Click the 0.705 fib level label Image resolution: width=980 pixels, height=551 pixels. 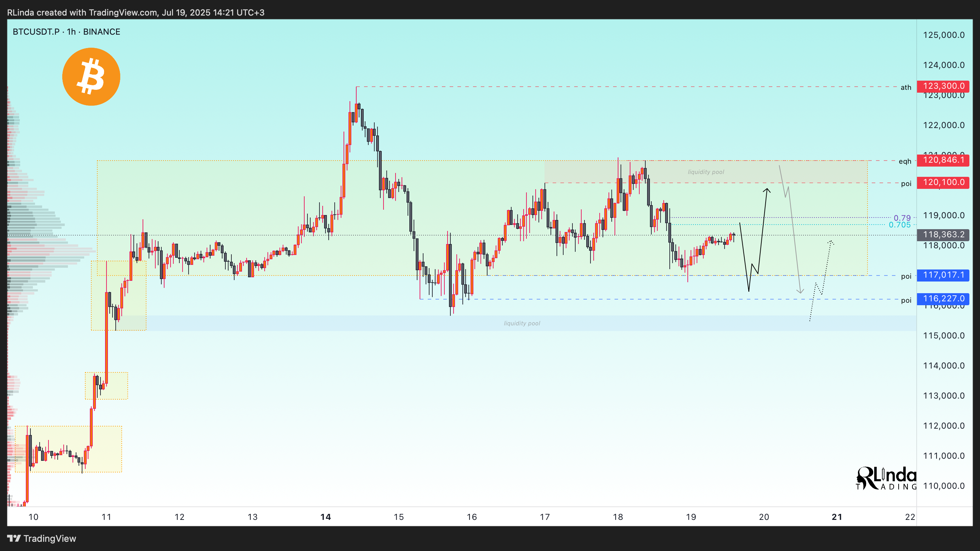point(900,225)
